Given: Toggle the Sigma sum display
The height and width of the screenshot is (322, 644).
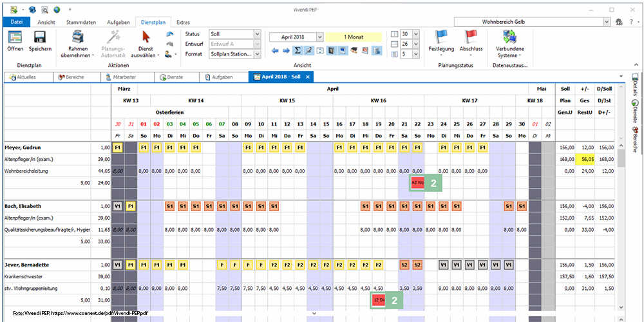Looking at the screenshot, I should coord(298,50).
